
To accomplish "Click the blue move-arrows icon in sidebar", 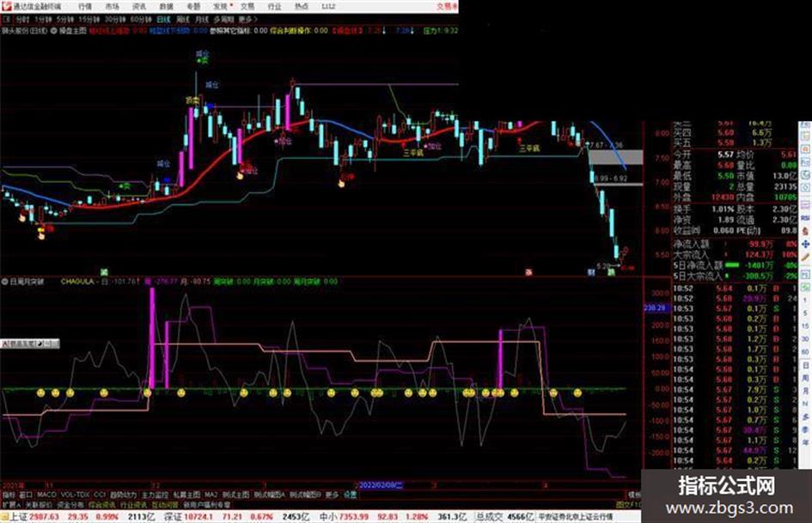I will point(805,243).
